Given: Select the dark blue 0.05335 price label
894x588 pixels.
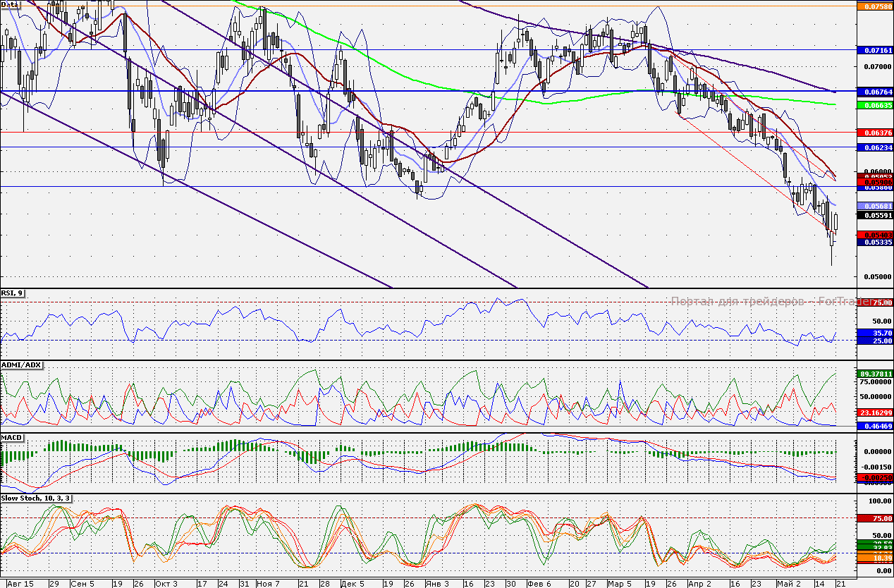Looking at the screenshot, I should [x=874, y=242].
